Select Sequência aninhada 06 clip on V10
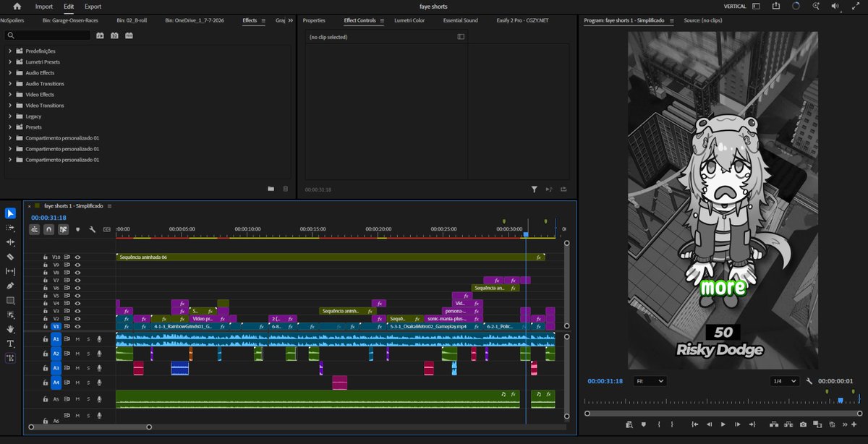868x444 pixels. (329, 257)
